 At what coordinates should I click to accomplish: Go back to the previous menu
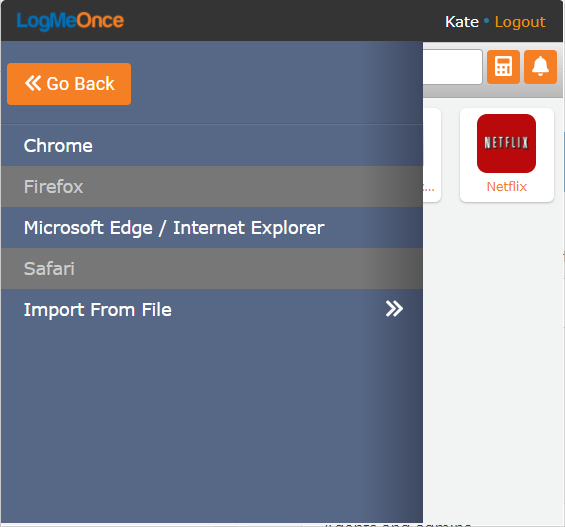(x=69, y=84)
